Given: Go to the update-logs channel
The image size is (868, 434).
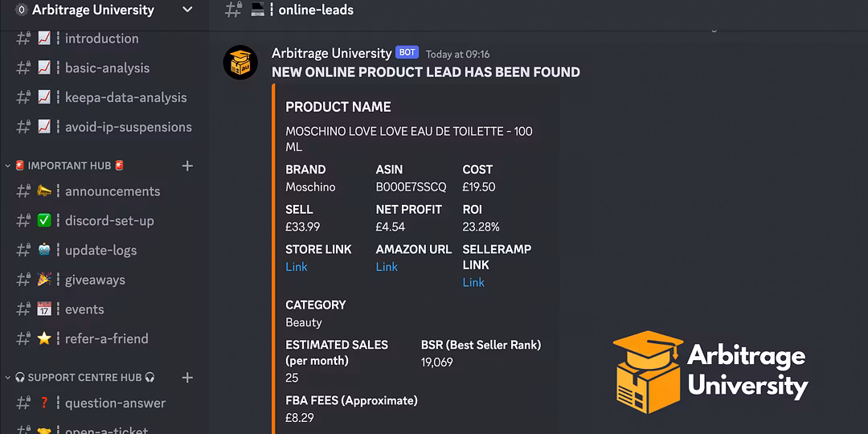Looking at the screenshot, I should coord(100,250).
